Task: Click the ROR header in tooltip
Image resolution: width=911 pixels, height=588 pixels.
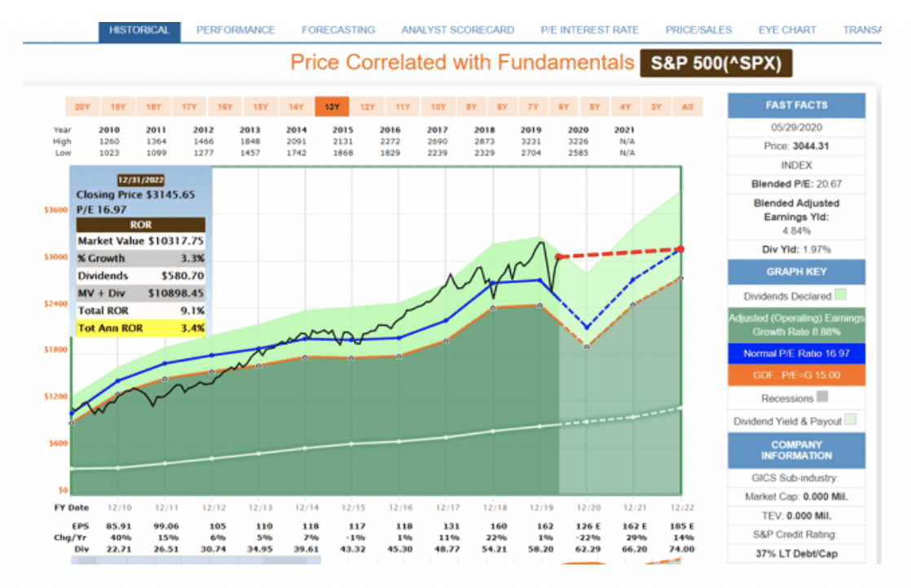Action: pyautogui.click(x=141, y=225)
